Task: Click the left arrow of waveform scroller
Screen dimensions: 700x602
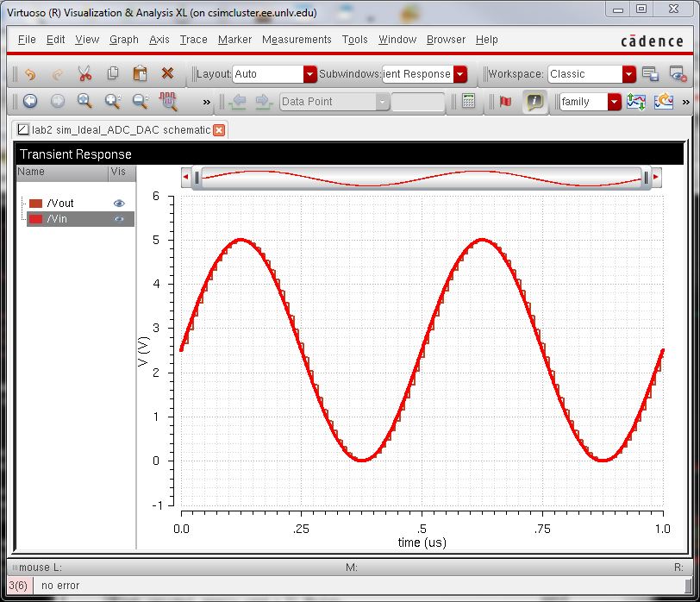Action: 186,178
